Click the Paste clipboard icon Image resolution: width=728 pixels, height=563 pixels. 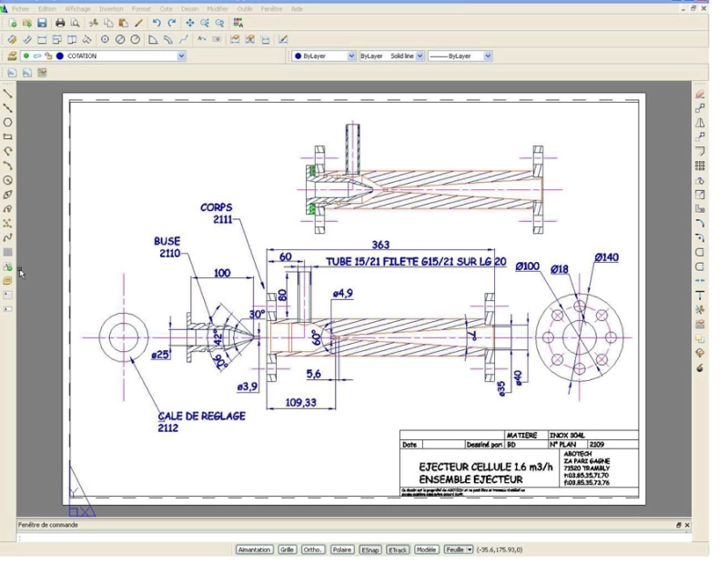[x=123, y=23]
